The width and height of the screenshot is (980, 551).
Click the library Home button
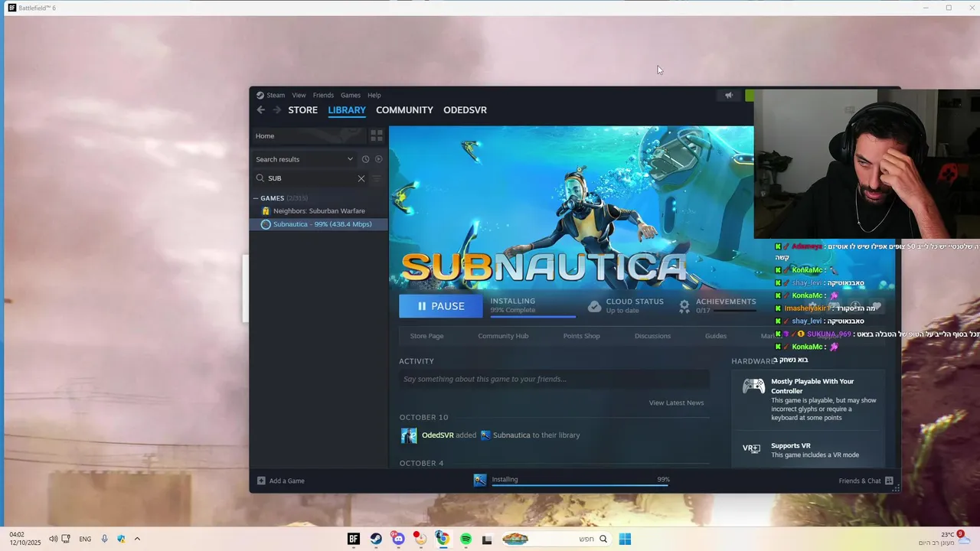309,135
